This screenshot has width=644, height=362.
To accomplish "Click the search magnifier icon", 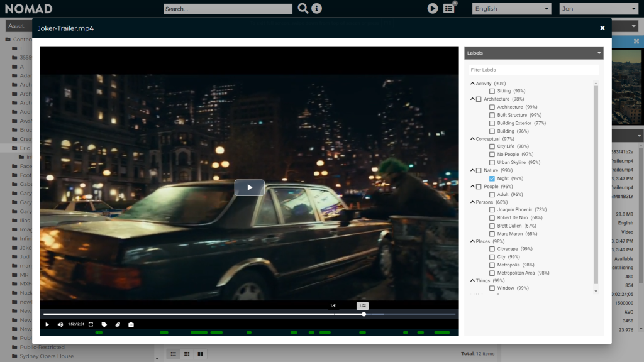I will tap(303, 8).
